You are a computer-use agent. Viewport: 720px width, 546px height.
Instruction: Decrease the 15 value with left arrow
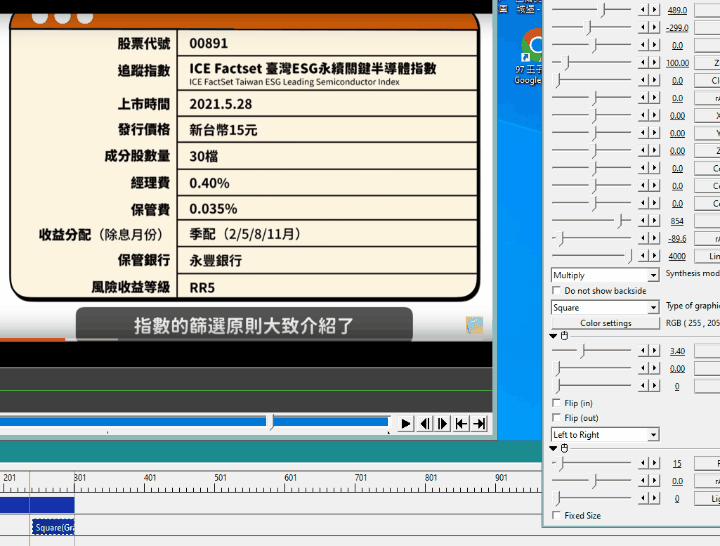643,463
